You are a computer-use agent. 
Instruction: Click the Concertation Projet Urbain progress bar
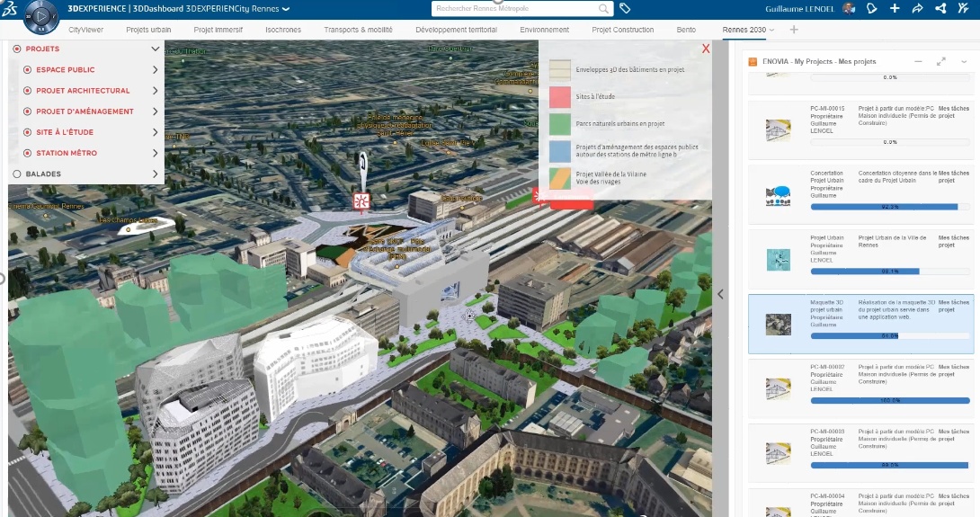pos(890,207)
